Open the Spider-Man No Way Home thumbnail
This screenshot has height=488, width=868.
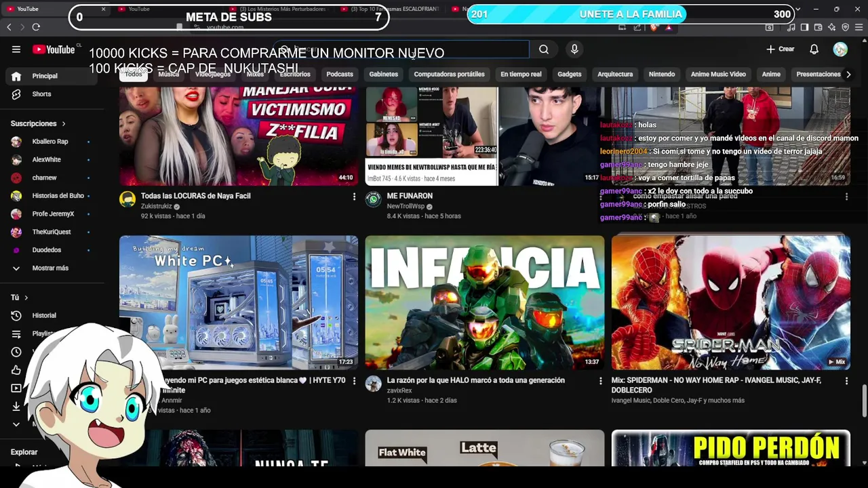[x=730, y=302]
